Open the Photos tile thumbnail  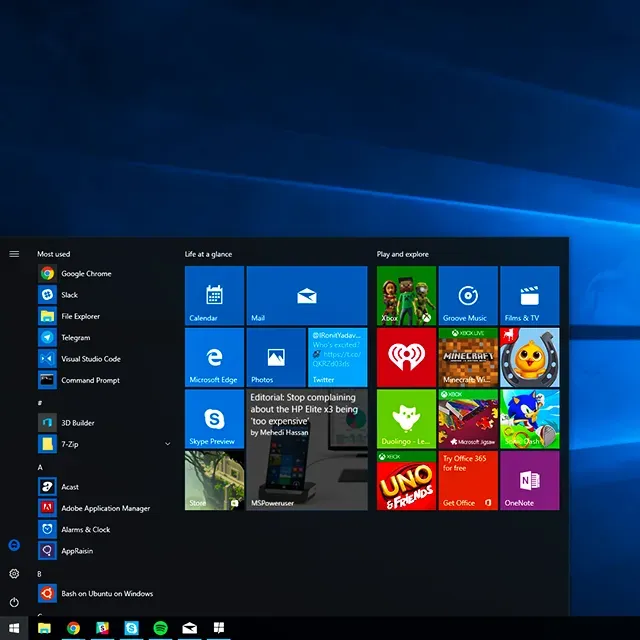pyautogui.click(x=276, y=357)
